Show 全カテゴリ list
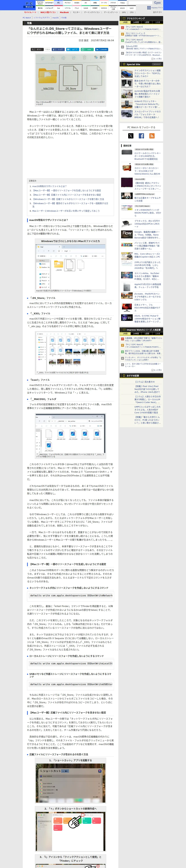 157,12
